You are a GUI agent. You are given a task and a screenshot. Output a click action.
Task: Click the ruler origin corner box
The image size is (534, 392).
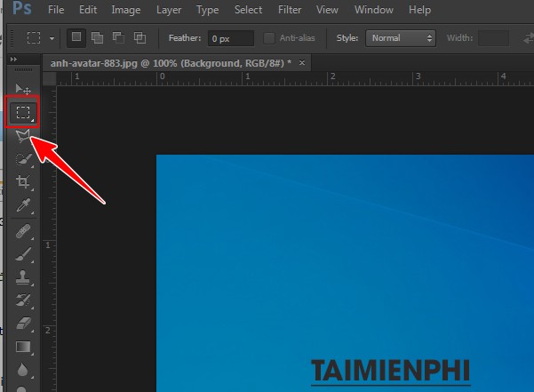click(x=50, y=79)
